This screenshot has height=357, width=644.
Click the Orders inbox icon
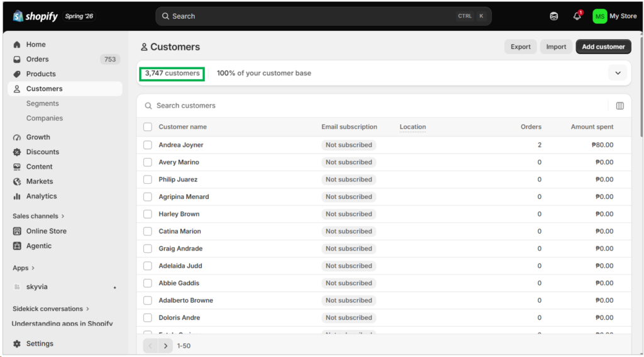[17, 59]
